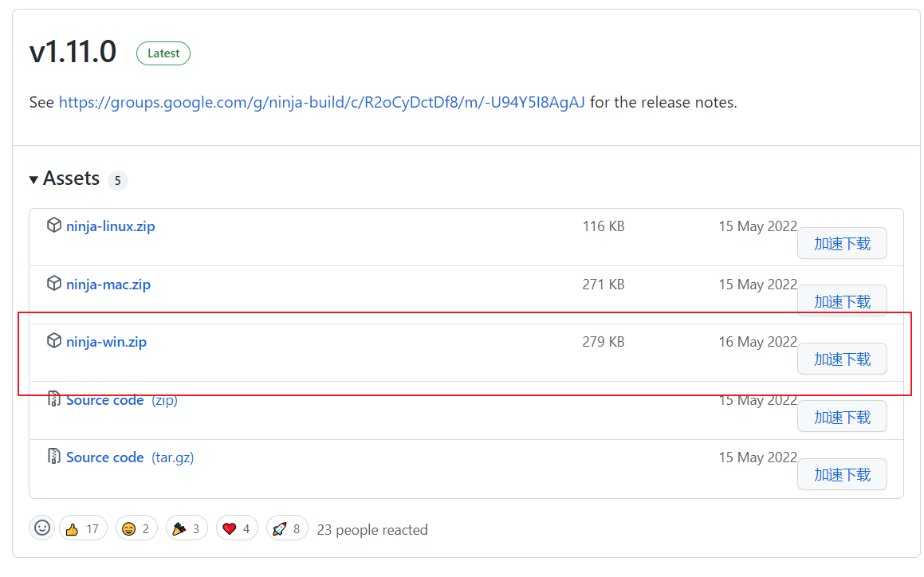The width and height of the screenshot is (924, 577).
Task: React with party popper emoji showing 3
Action: (x=187, y=528)
